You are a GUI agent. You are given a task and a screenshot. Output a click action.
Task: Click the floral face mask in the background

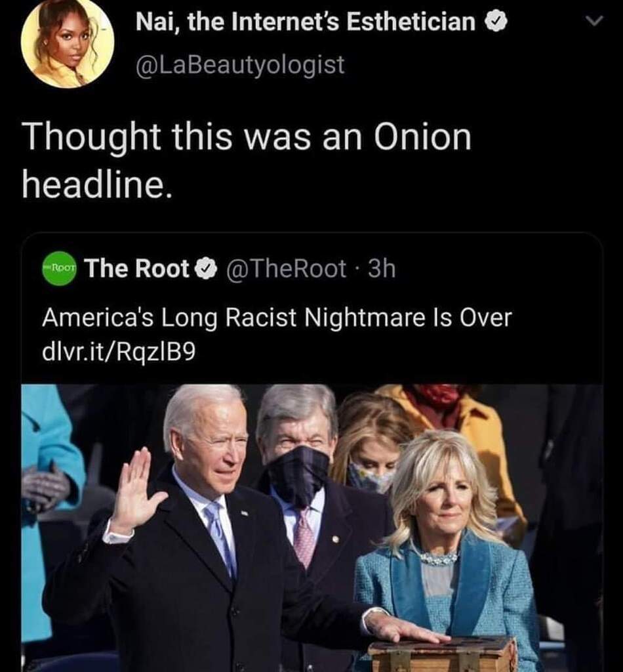(x=371, y=478)
